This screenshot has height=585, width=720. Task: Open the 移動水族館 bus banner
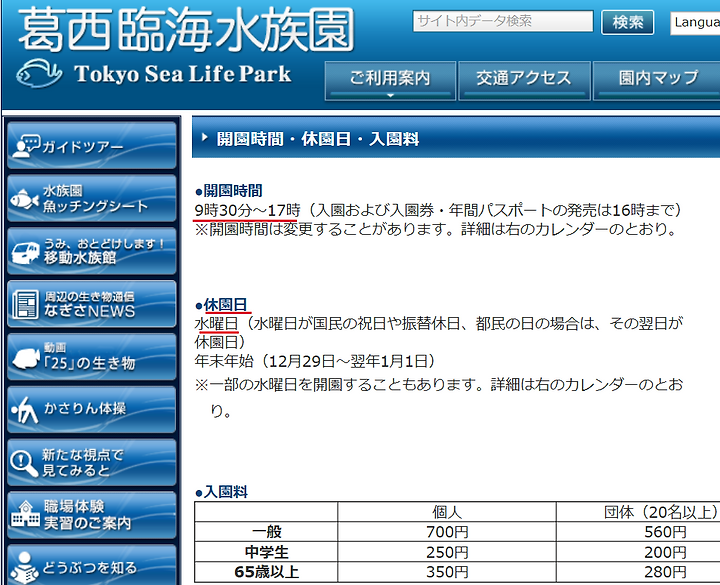(x=92, y=251)
